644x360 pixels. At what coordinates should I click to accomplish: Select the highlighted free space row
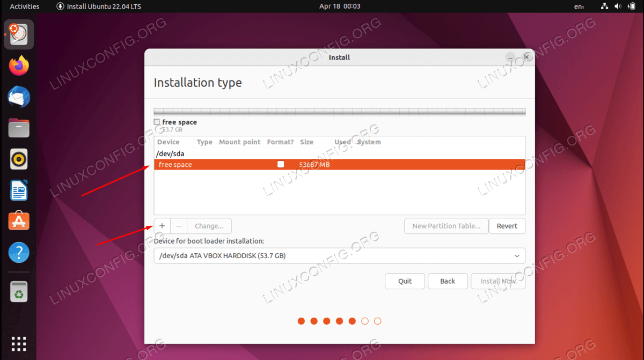(340, 165)
